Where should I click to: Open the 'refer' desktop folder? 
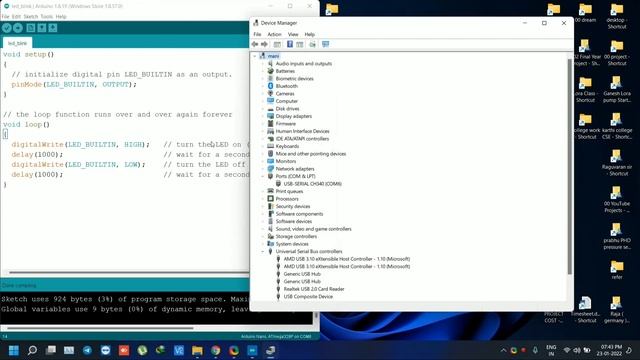point(617,270)
